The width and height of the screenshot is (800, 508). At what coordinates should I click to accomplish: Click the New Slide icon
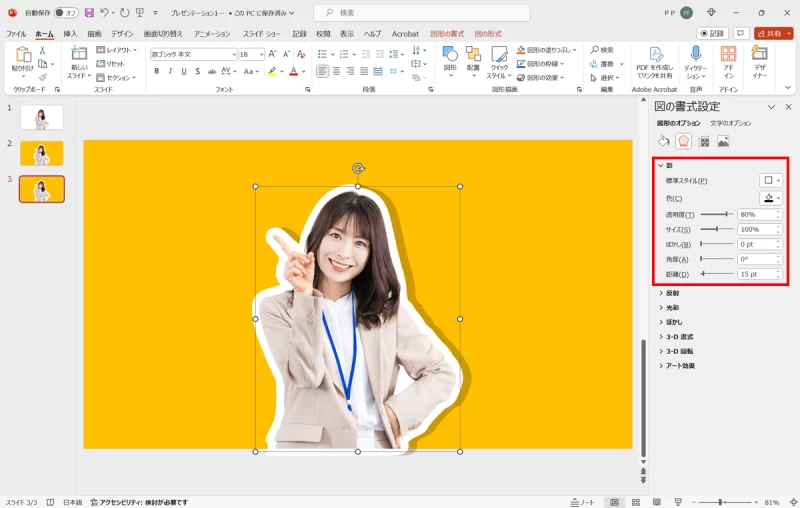[79, 55]
